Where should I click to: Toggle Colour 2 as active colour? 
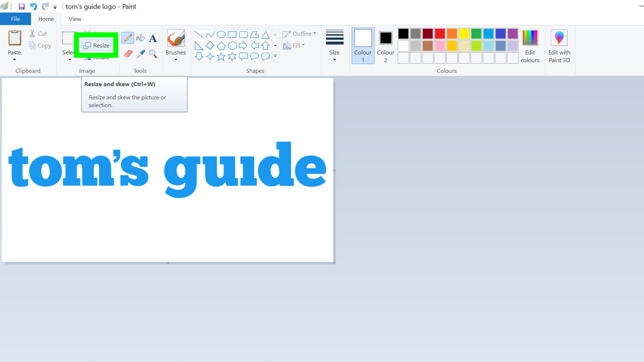point(385,46)
